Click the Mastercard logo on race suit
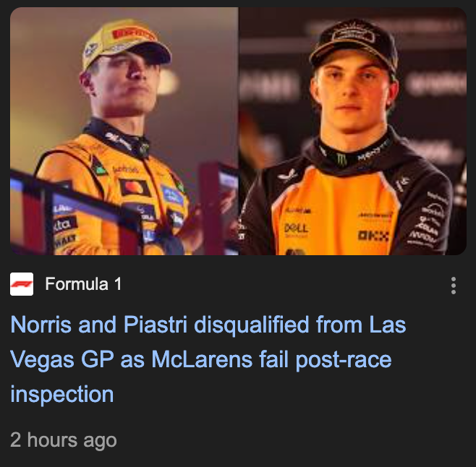476x467 pixels. pyautogui.click(x=135, y=188)
